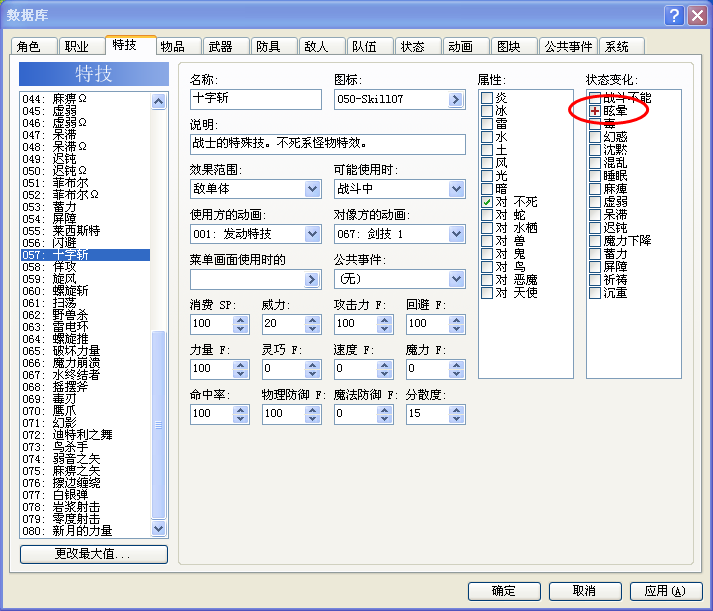Switch to the 公共事件 tab
This screenshot has width=713, height=611.
[568, 47]
